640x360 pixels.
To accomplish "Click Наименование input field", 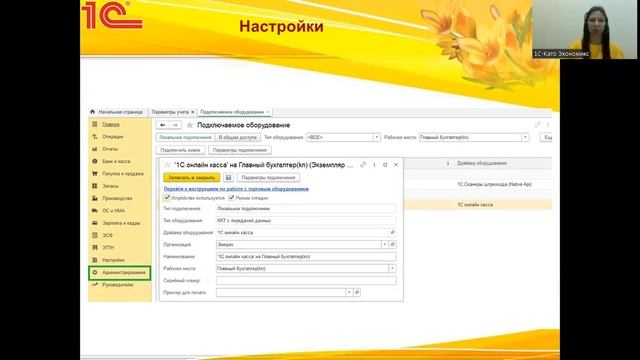I will [306, 256].
